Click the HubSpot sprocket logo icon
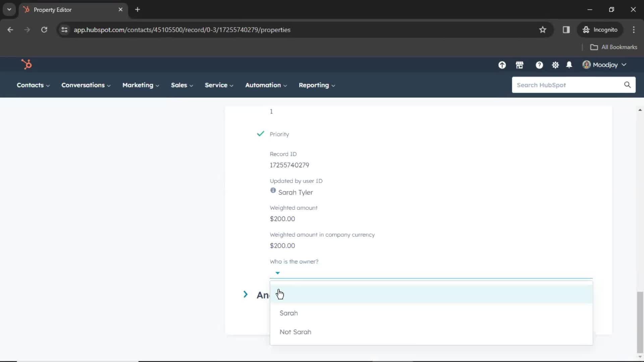 (x=26, y=65)
